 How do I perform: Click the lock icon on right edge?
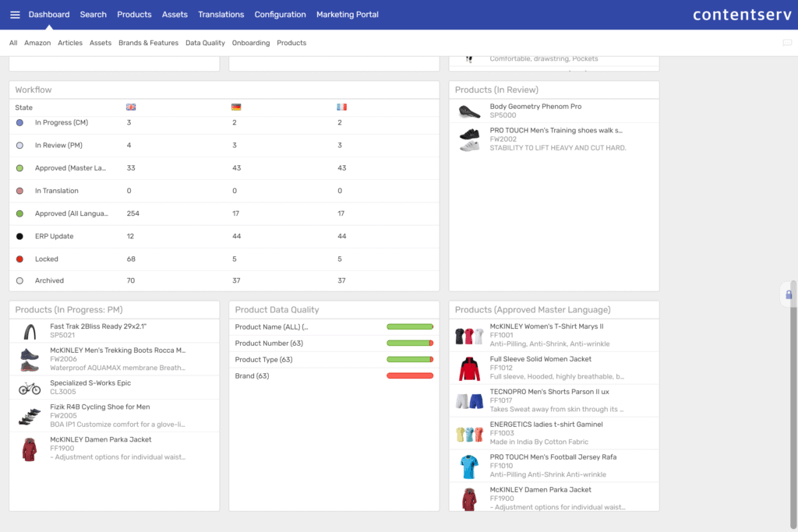point(789,294)
